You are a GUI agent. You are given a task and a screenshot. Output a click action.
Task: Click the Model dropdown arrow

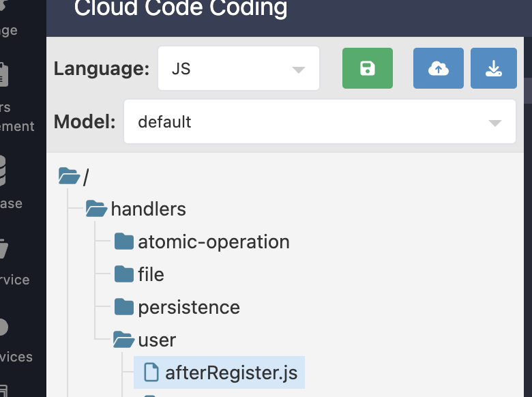click(495, 123)
